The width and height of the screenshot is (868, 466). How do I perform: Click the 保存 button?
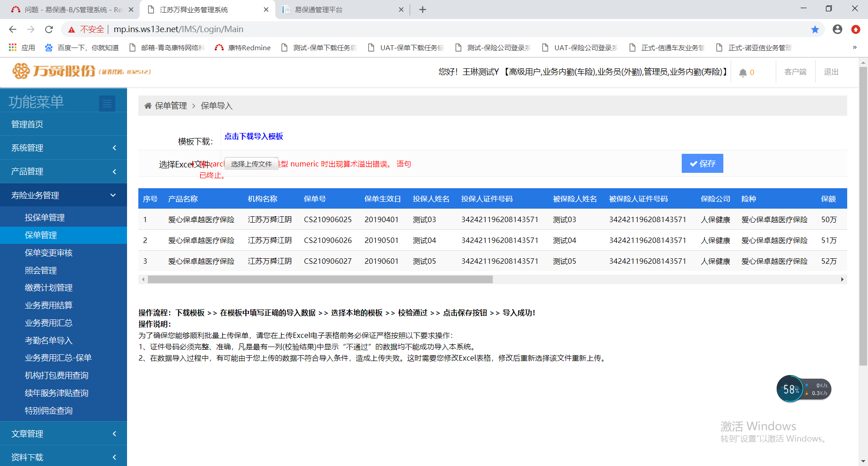[x=702, y=164]
